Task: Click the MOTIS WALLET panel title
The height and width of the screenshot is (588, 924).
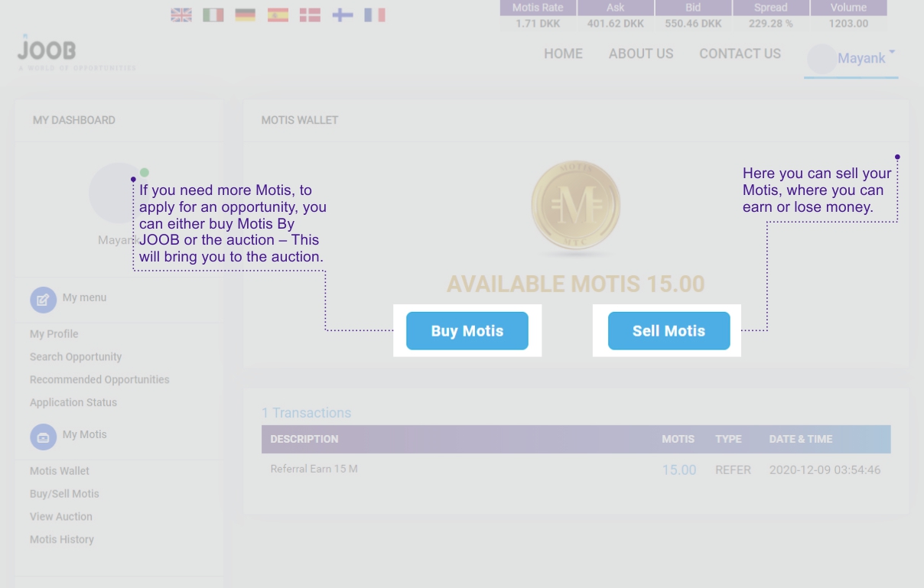Action: [300, 120]
